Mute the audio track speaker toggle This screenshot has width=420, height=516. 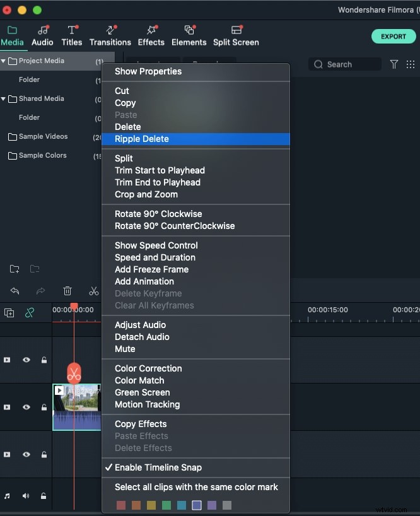click(25, 496)
